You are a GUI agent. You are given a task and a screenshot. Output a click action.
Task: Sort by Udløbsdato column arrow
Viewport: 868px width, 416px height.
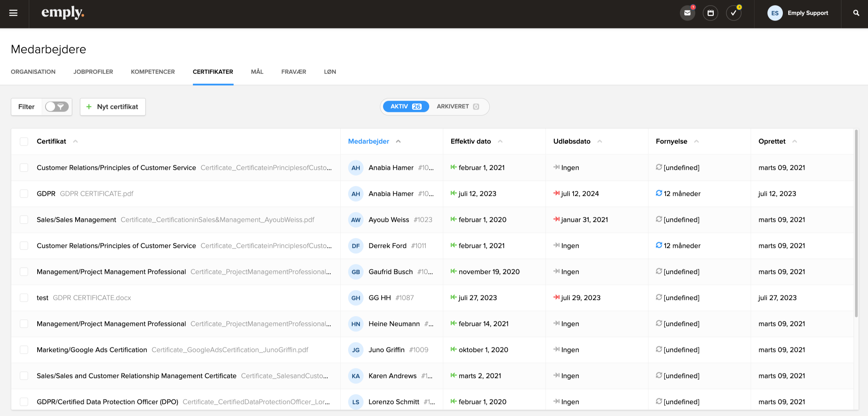(600, 141)
